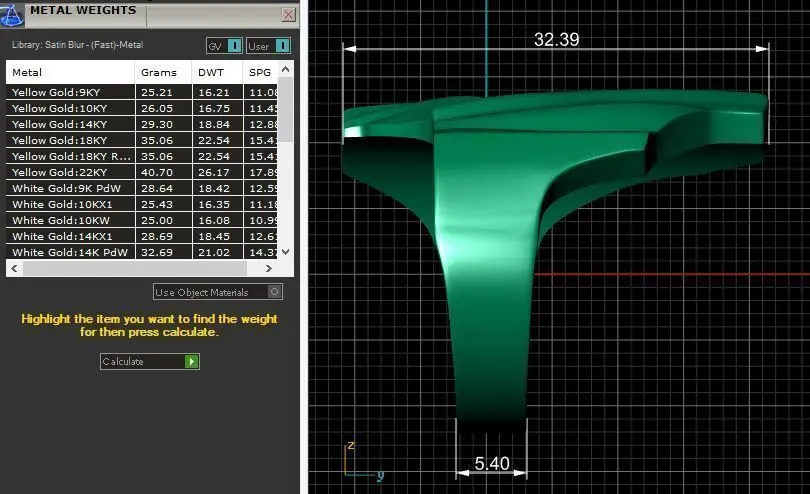Image resolution: width=810 pixels, height=494 pixels.
Task: Close the Metal Weights panel
Action: pyautogui.click(x=288, y=14)
